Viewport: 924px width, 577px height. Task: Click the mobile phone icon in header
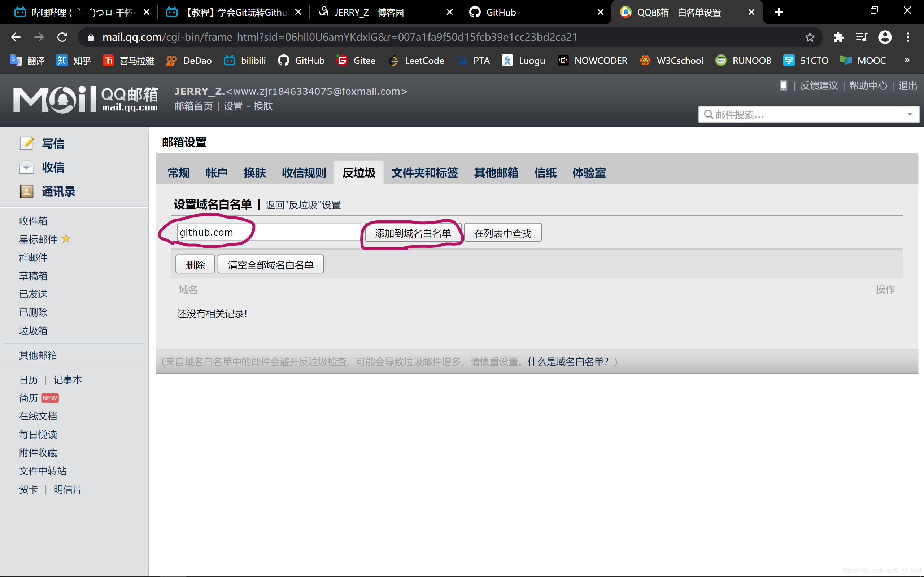783,85
